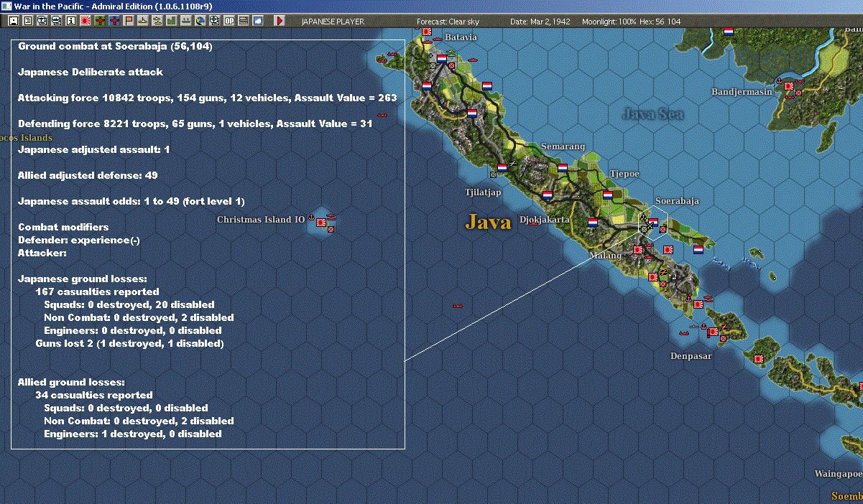Click the crosshair target toolbar icon
The width and height of the screenshot is (863, 504).
[214, 21]
